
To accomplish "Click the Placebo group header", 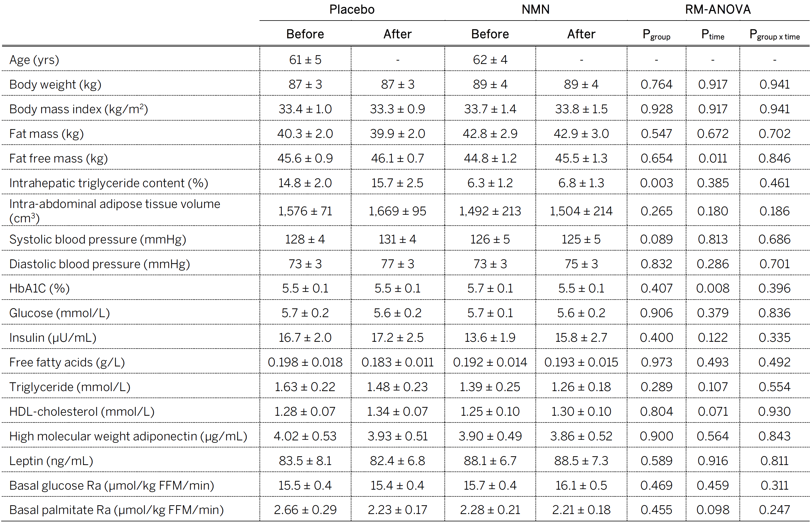I will [x=352, y=9].
